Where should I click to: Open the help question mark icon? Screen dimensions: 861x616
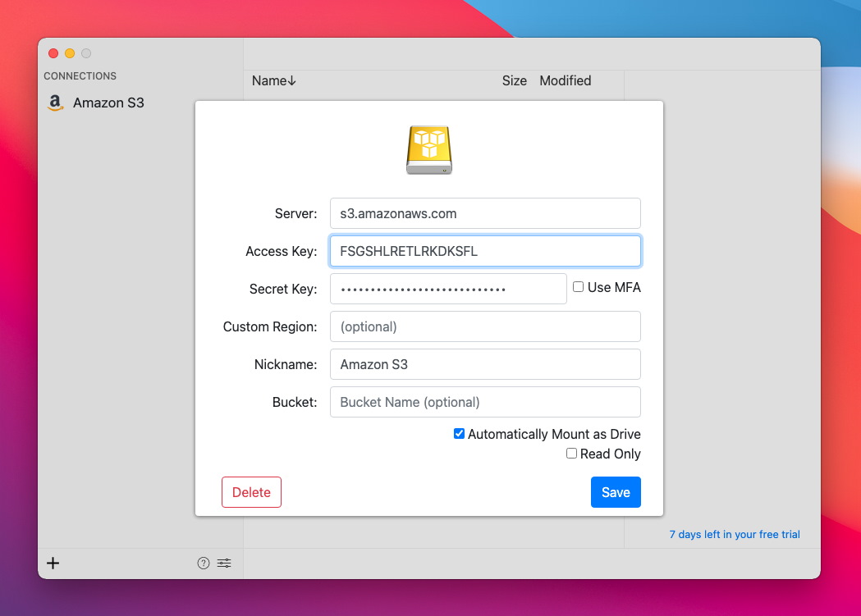tap(204, 563)
